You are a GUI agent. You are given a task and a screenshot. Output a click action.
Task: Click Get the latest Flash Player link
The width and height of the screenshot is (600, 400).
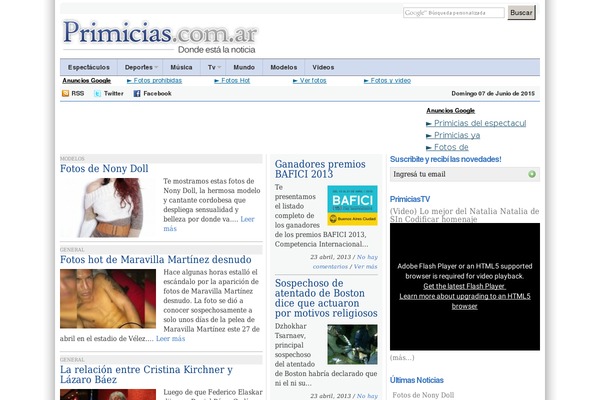tap(465, 286)
